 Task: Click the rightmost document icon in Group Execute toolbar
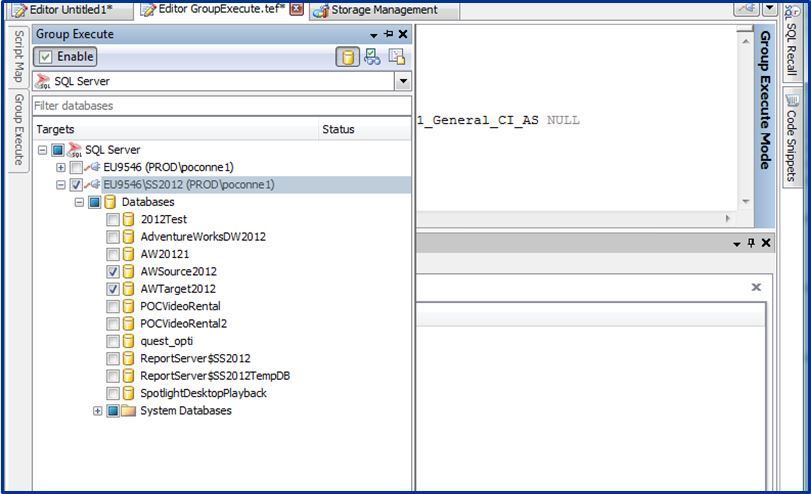[397, 57]
